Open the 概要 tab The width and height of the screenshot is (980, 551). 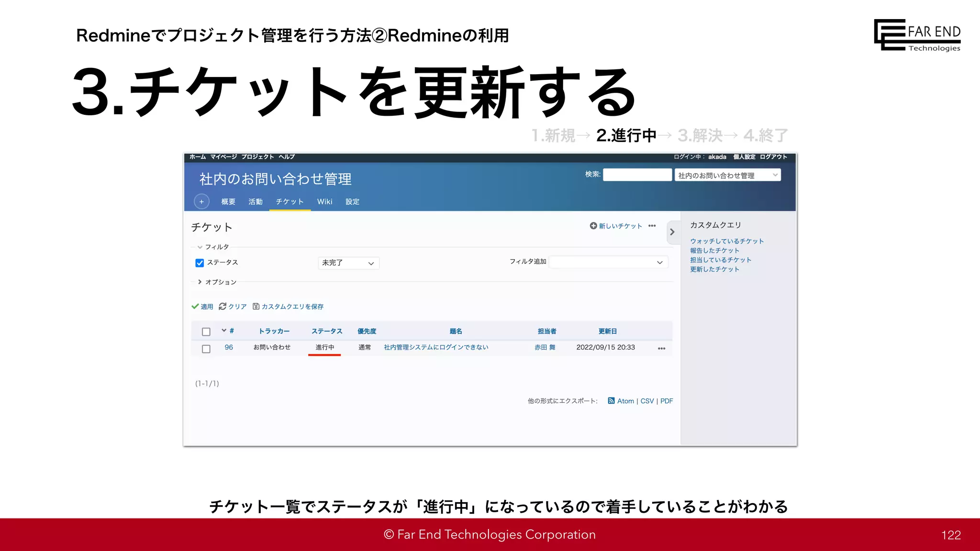[228, 202]
